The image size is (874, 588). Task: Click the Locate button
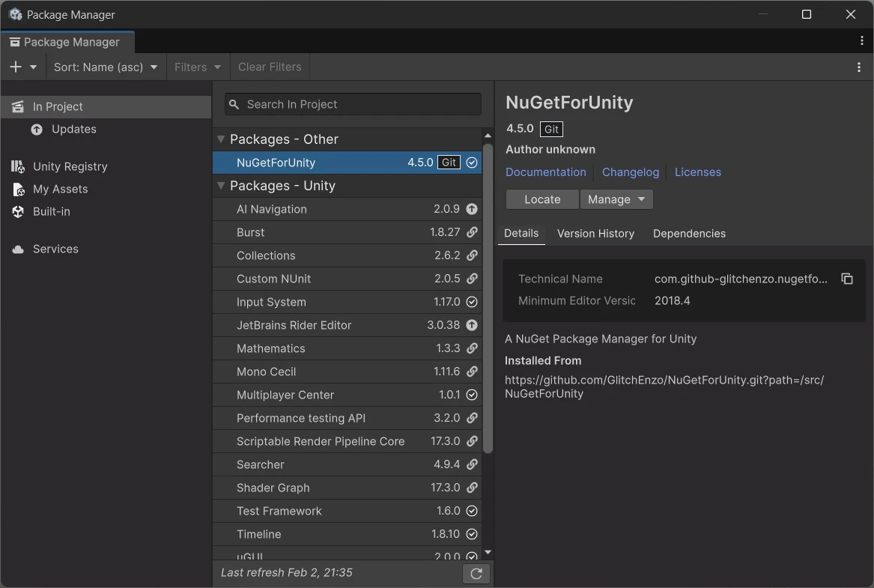pyautogui.click(x=541, y=199)
